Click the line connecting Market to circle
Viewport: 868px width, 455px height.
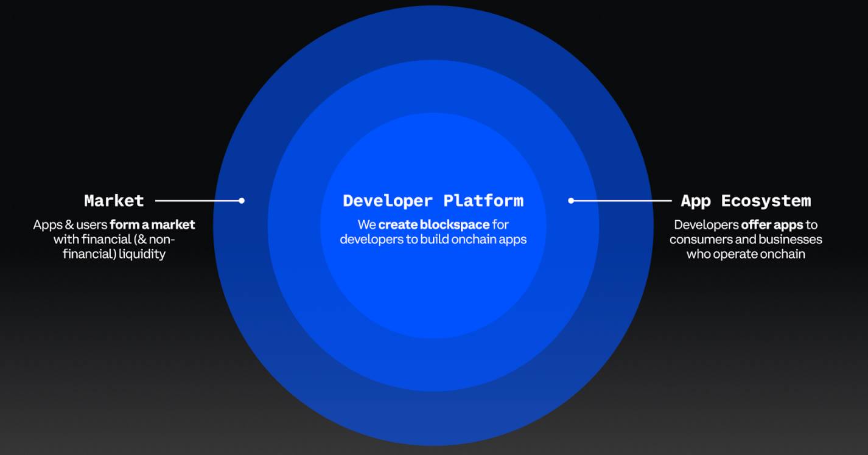point(198,201)
